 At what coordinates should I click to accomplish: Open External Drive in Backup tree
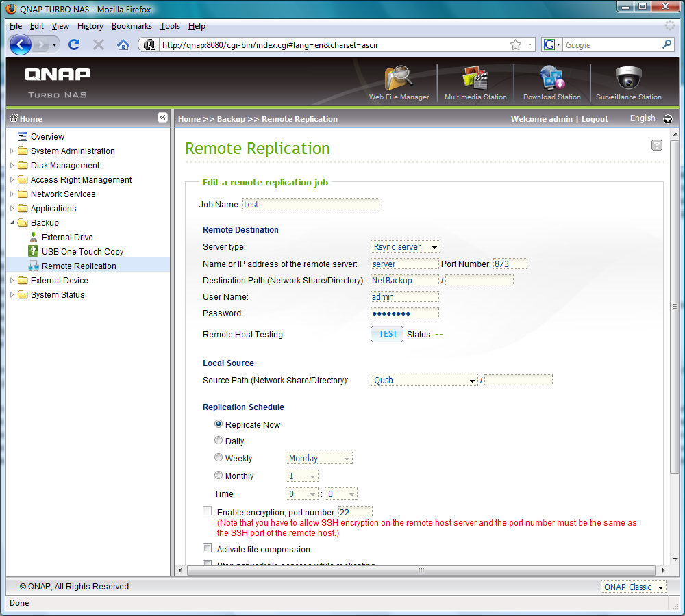click(x=67, y=237)
